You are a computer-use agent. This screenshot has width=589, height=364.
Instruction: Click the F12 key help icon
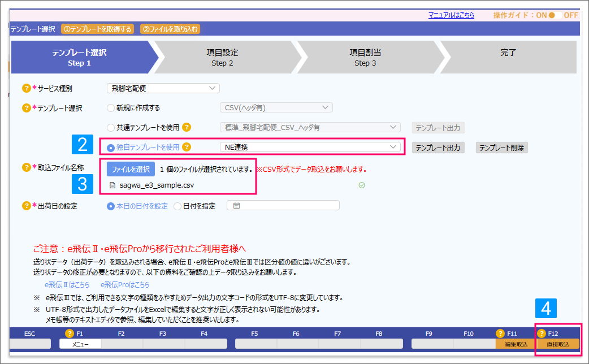(542, 333)
